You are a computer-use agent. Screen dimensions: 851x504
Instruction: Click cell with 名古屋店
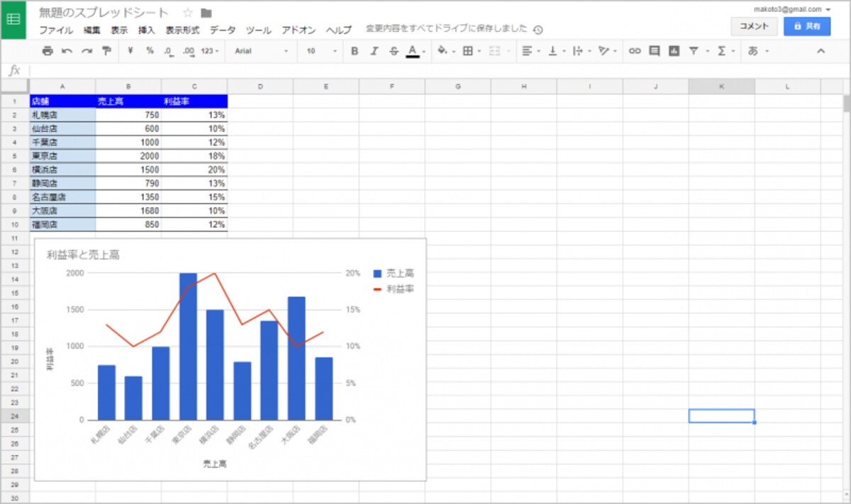pos(62,196)
